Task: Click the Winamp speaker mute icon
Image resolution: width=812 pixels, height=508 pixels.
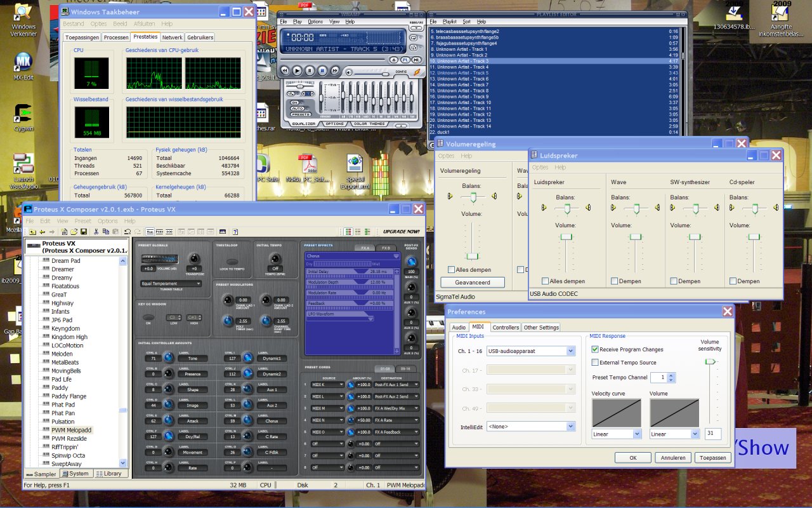Action: pyautogui.click(x=349, y=72)
